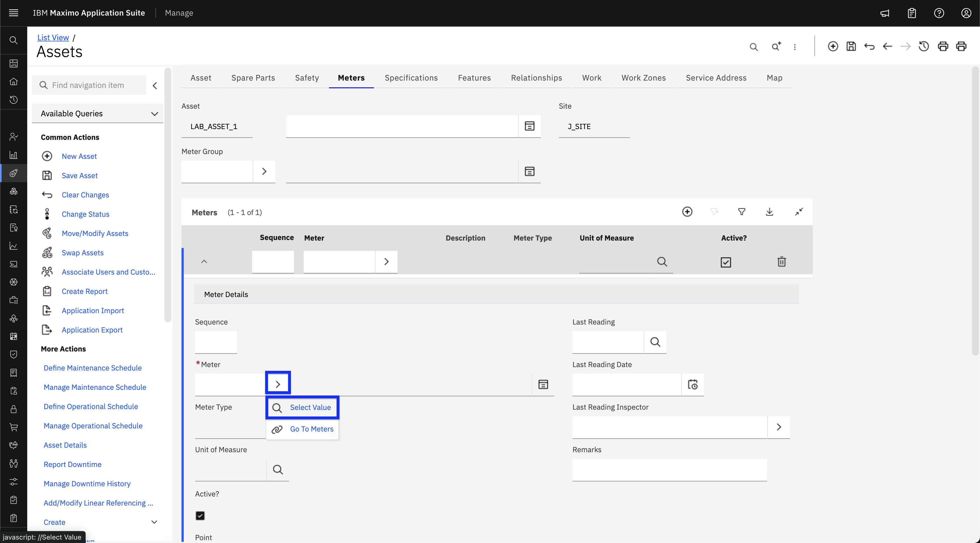
Task: Open the user profile icon
Action: (x=966, y=13)
